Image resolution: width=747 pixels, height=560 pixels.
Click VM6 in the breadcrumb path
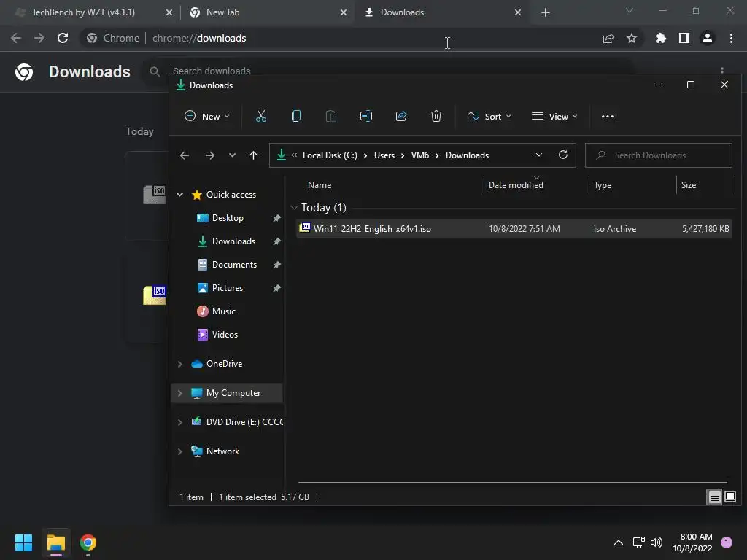pos(419,155)
